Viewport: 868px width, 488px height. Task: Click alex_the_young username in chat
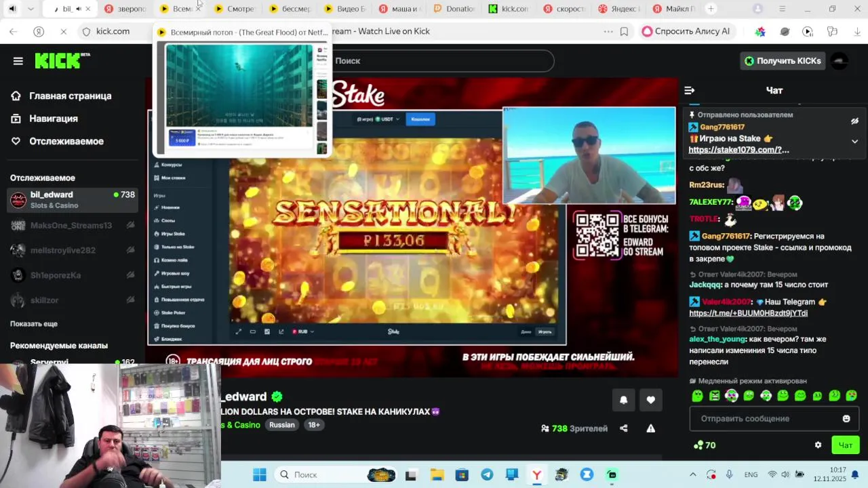click(717, 339)
